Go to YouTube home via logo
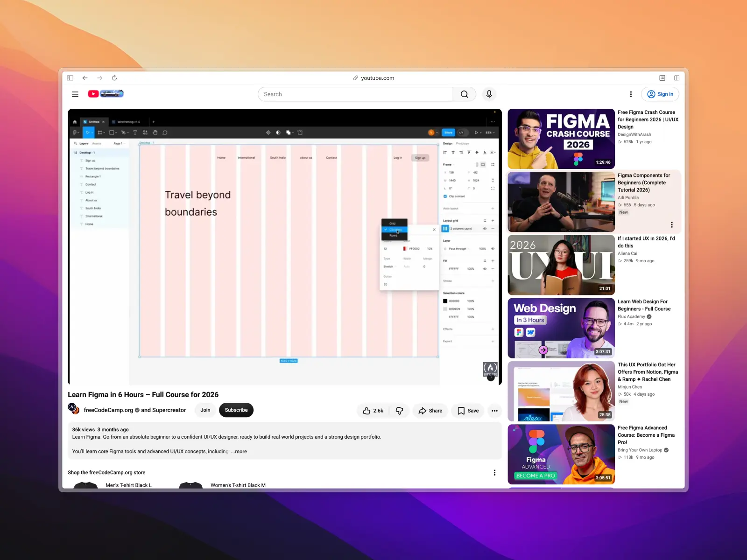The width and height of the screenshot is (747, 560). (106, 94)
